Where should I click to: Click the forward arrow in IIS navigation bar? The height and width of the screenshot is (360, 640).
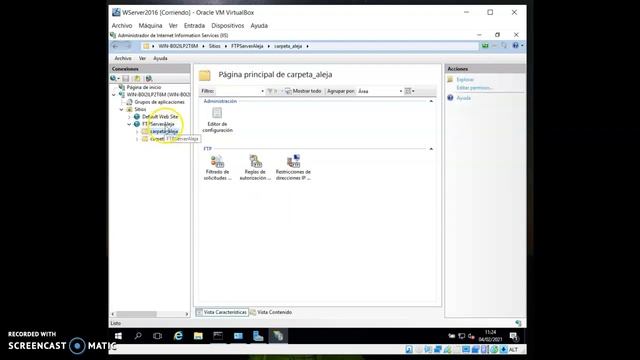[127, 46]
